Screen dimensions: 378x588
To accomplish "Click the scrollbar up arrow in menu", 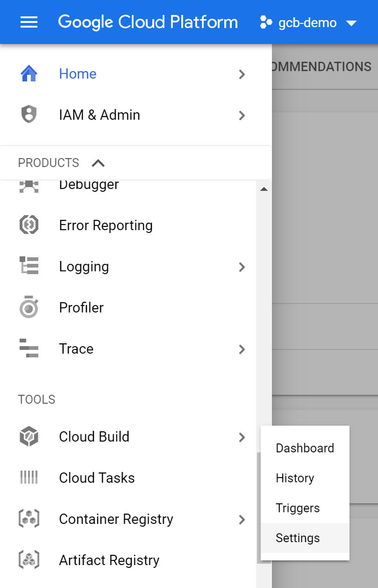I will pyautogui.click(x=264, y=189).
